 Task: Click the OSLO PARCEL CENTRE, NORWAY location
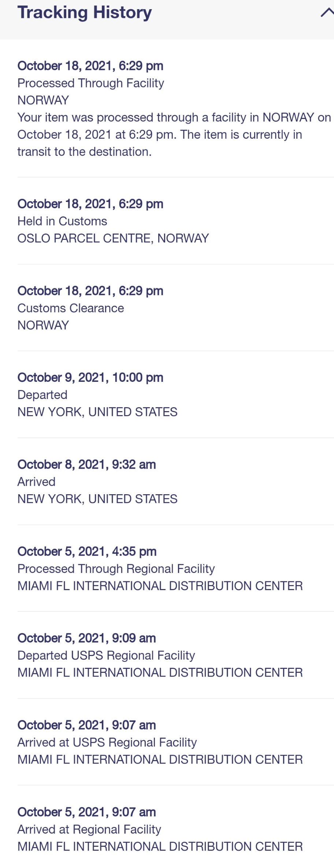[113, 238]
